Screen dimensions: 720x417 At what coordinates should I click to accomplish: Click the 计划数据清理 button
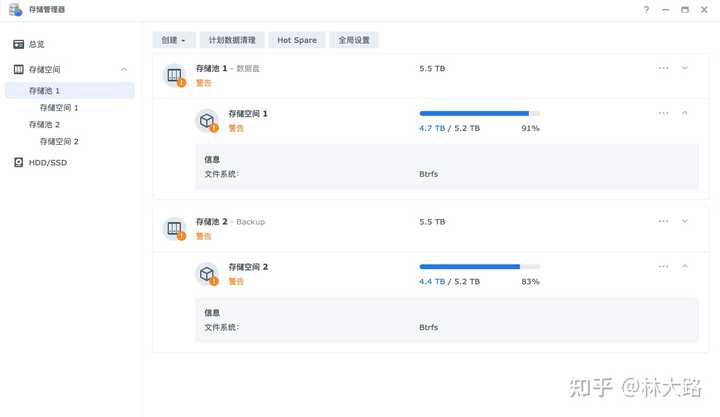point(232,40)
